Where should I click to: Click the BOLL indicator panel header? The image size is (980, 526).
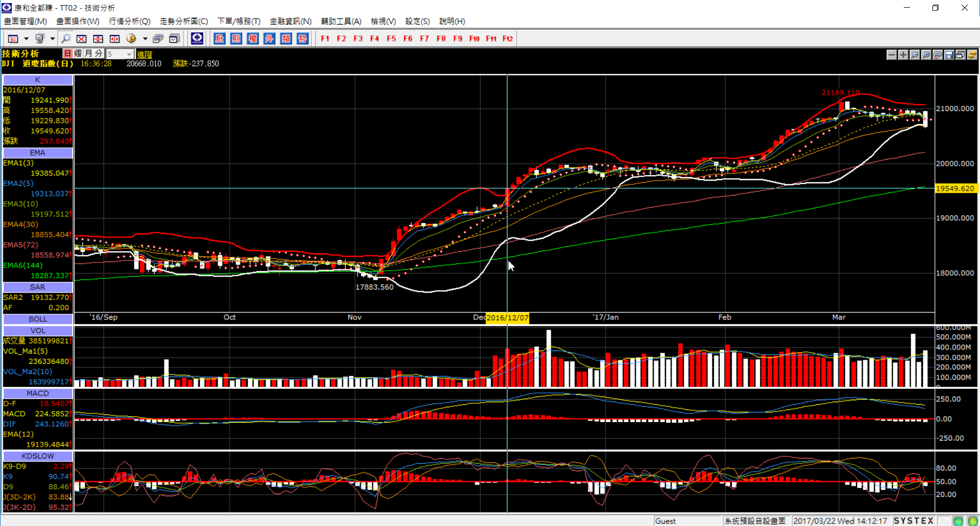pyautogui.click(x=37, y=319)
